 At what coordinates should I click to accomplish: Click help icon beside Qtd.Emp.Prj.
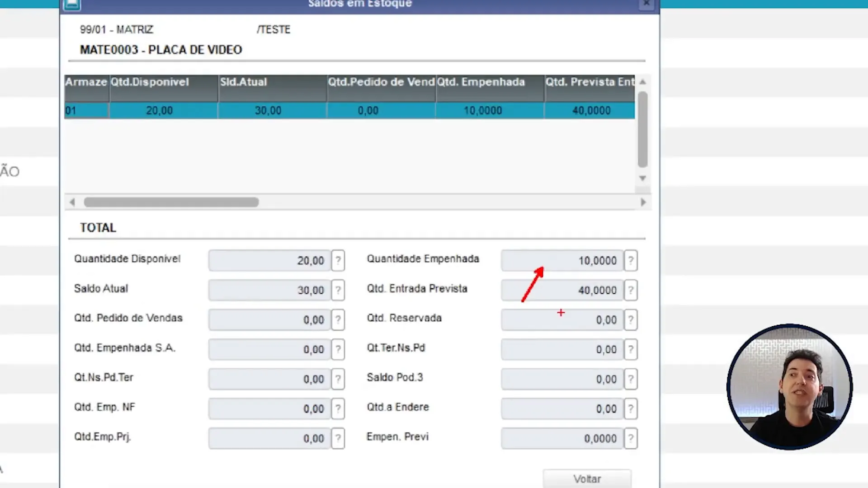[x=338, y=438]
